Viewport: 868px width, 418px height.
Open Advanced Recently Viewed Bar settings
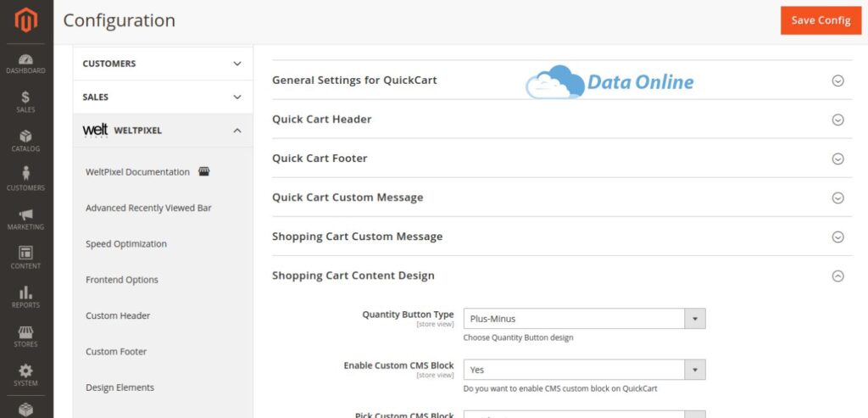point(148,209)
